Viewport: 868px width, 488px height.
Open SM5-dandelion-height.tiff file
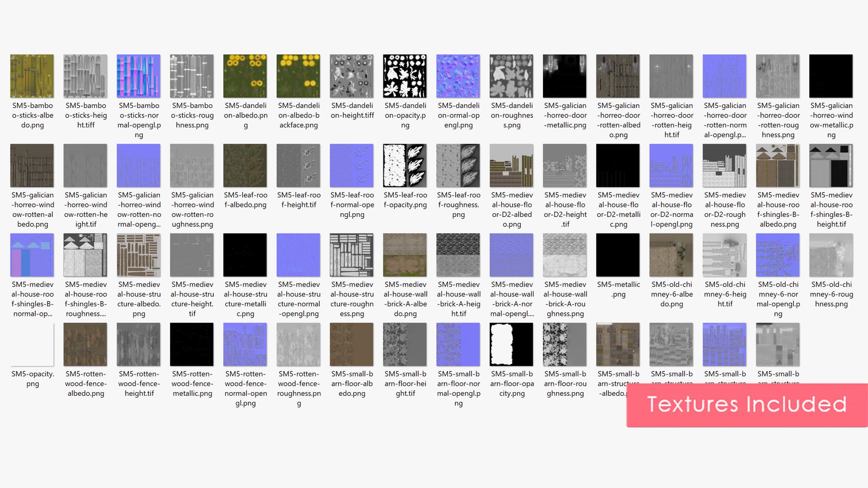coord(352,76)
